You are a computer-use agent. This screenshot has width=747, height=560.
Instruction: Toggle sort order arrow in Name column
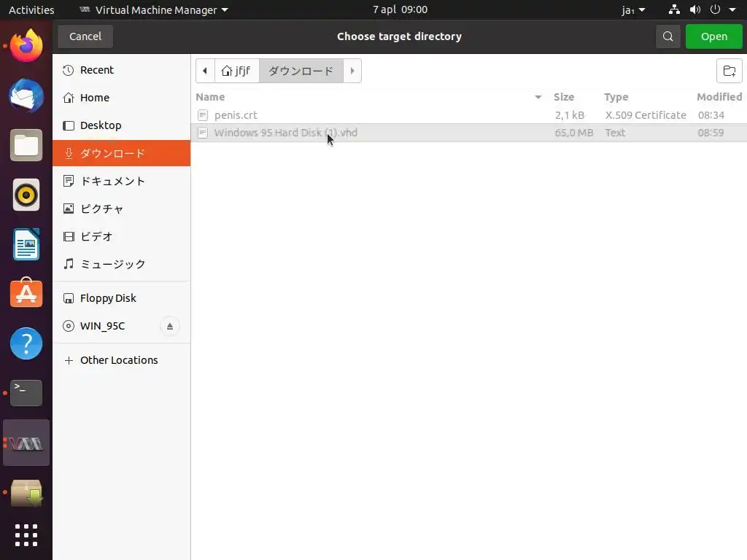pos(538,97)
